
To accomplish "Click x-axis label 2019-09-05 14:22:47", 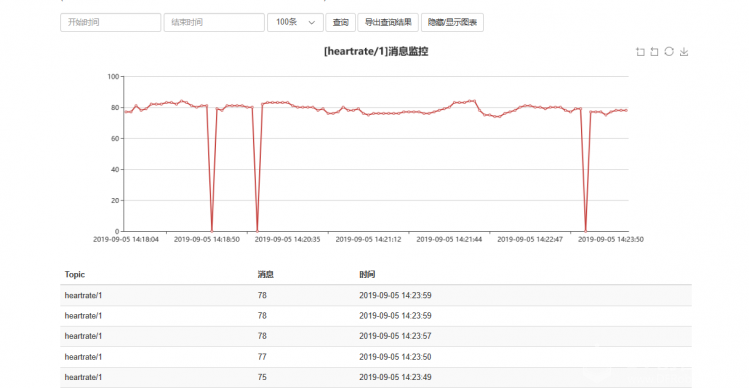I will (530, 239).
